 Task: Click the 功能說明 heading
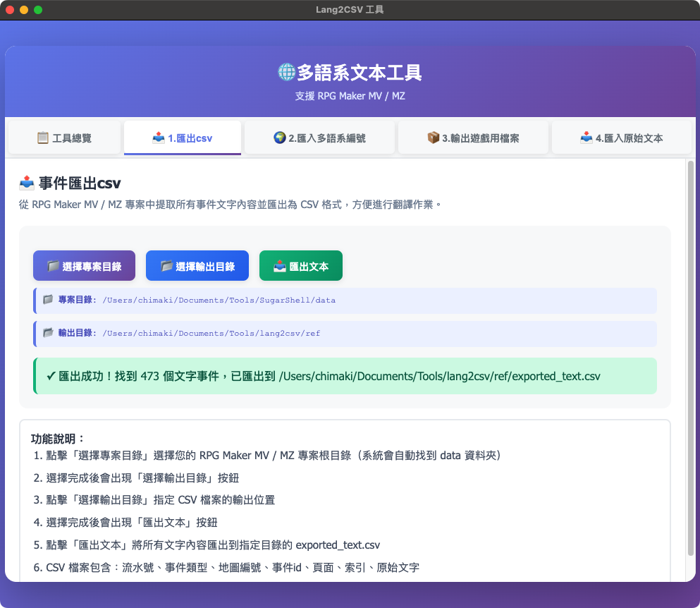(57, 439)
